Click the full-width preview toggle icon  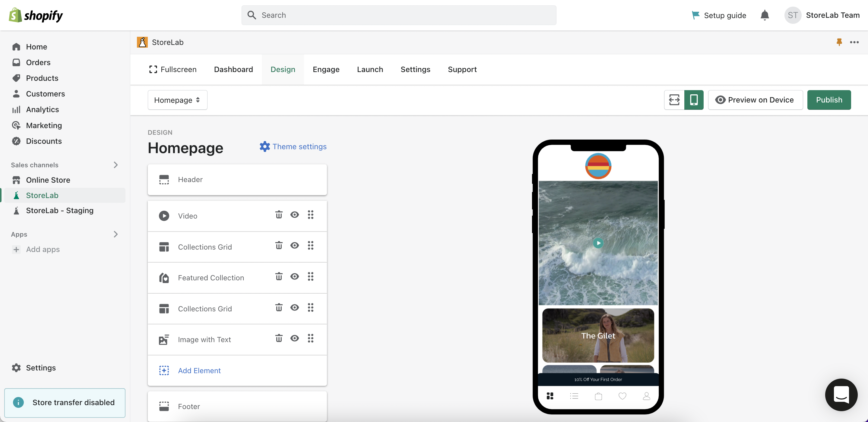(x=674, y=100)
